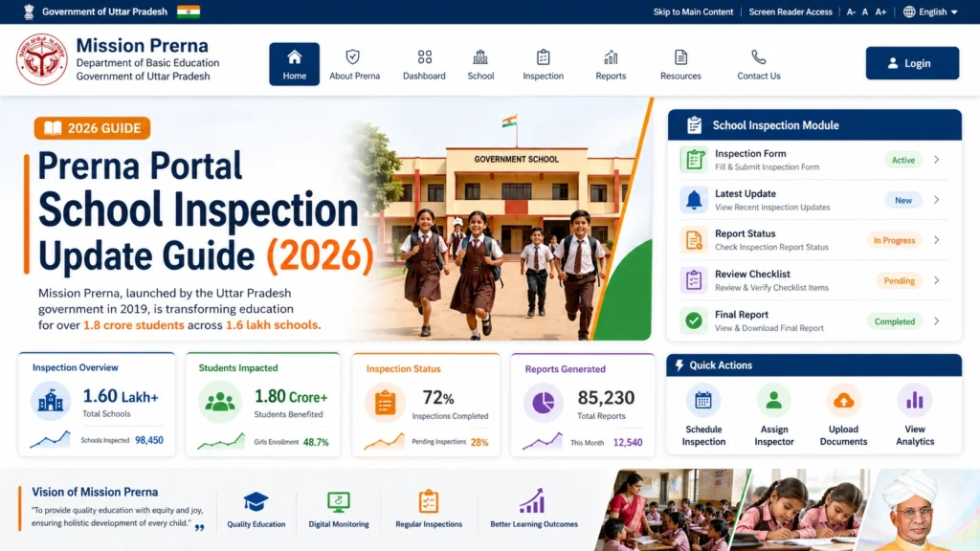Open the Dashboard menu item
The image size is (980, 551).
(x=424, y=65)
